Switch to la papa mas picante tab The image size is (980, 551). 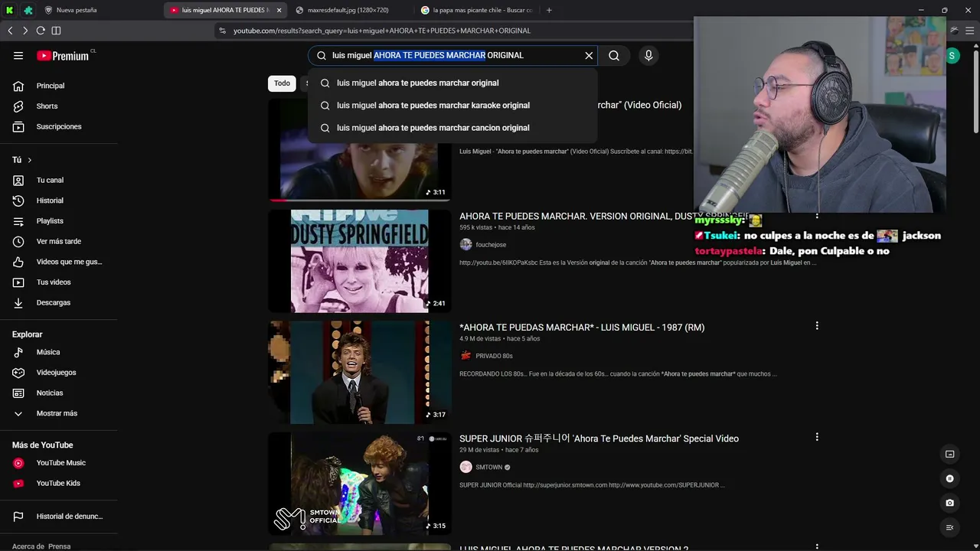[x=475, y=10]
